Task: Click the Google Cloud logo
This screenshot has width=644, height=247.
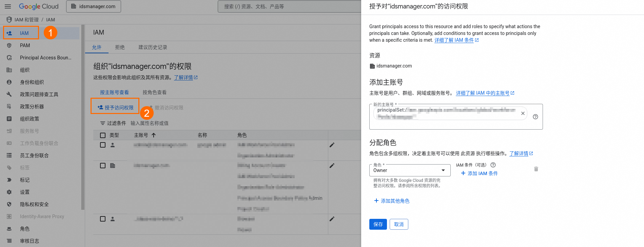Action: (x=39, y=6)
